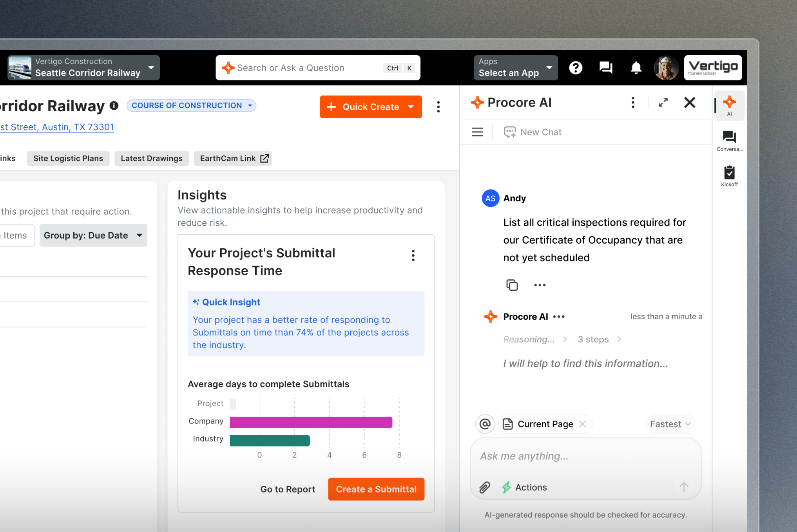Click the AS avatar beside Andy

pyautogui.click(x=490, y=198)
